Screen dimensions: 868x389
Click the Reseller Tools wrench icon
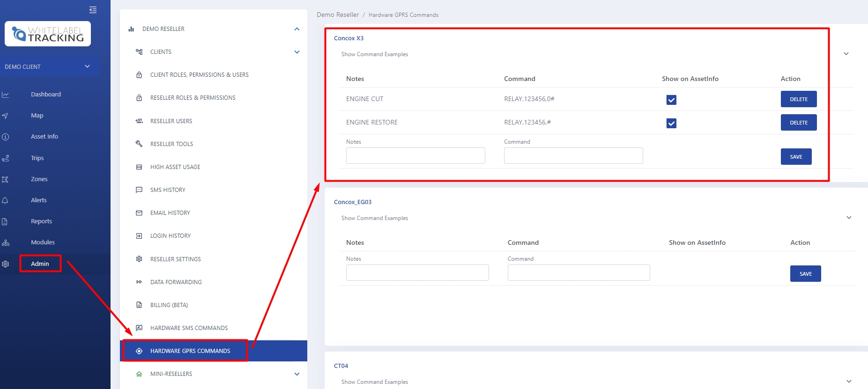[139, 144]
